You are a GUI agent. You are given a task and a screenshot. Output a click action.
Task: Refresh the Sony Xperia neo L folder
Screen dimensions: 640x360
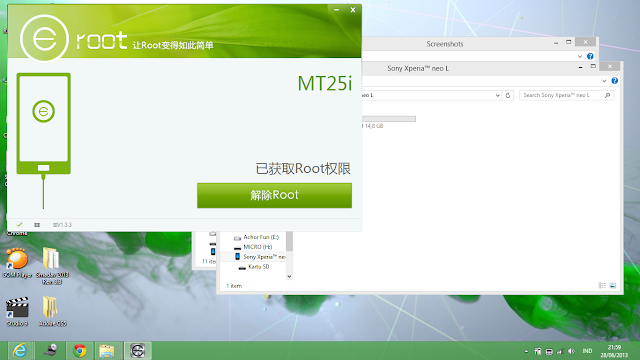tap(508, 96)
